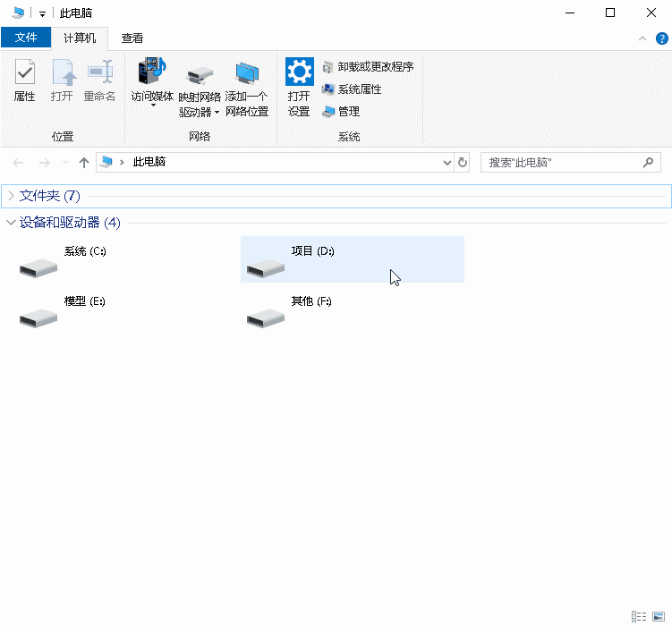This screenshot has height=626, width=672.
Task: Switch to the View (查看) tab
Action: [x=132, y=38]
